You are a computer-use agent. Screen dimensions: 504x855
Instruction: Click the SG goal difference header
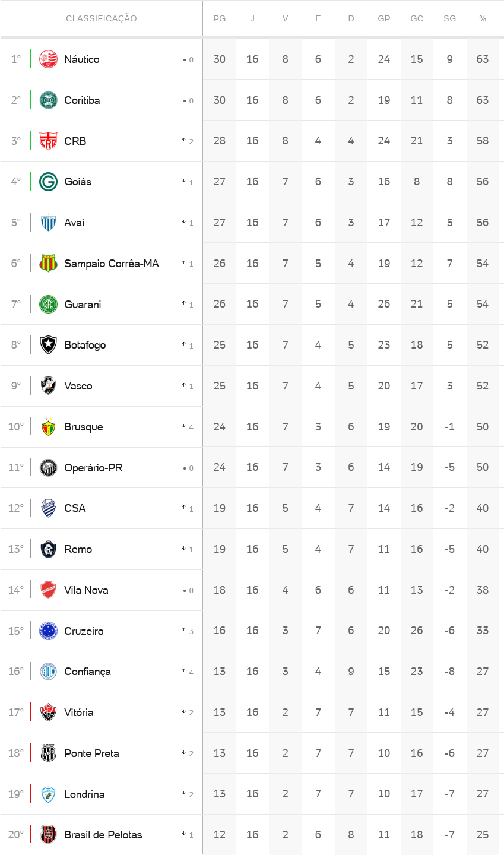tap(450, 19)
